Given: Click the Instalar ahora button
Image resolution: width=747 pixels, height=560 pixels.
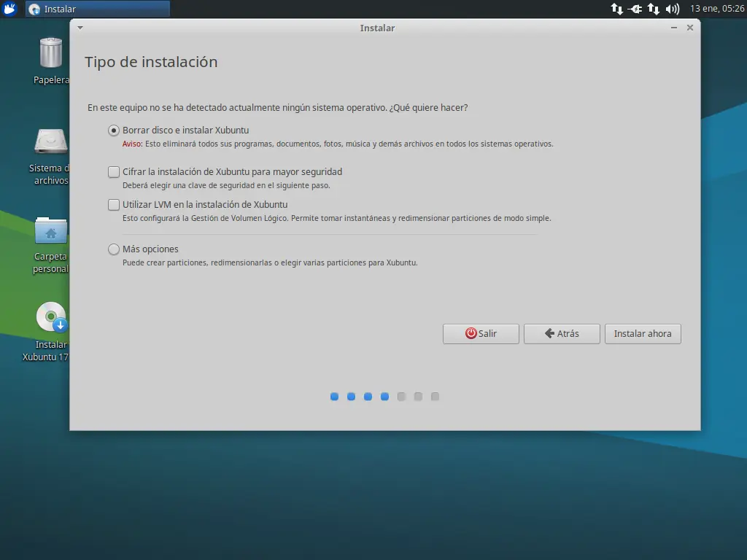Looking at the screenshot, I should (643, 333).
